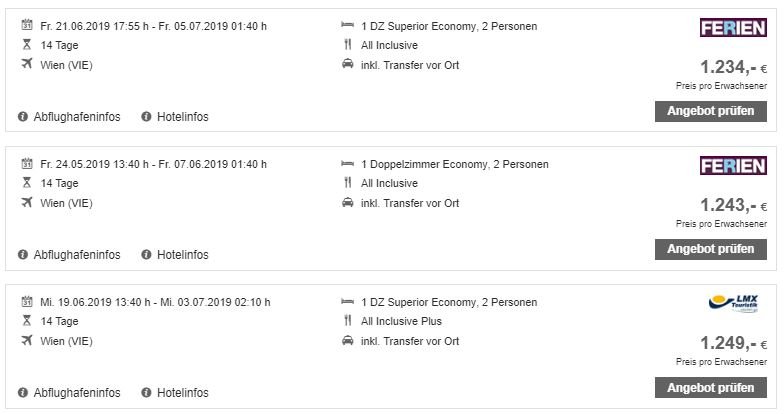Viewport: 784px width, 414px height.
Task: Click airplane icon in the 21.06.2019 offer
Action: (26, 65)
